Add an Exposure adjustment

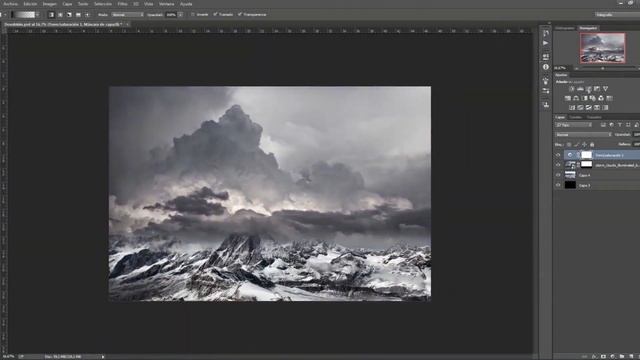597,89
